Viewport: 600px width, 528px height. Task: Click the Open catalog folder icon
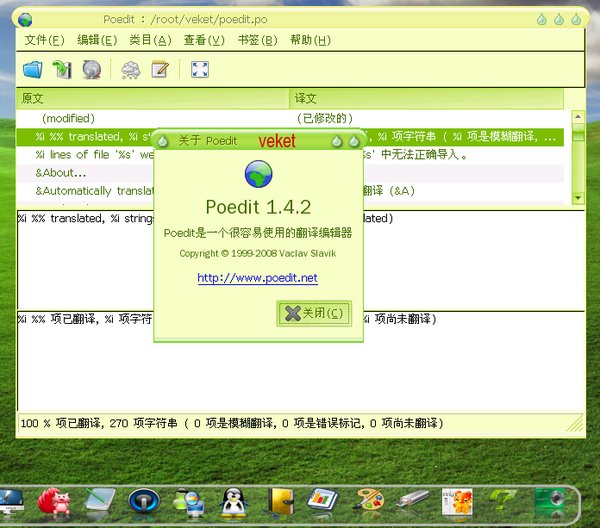34,69
